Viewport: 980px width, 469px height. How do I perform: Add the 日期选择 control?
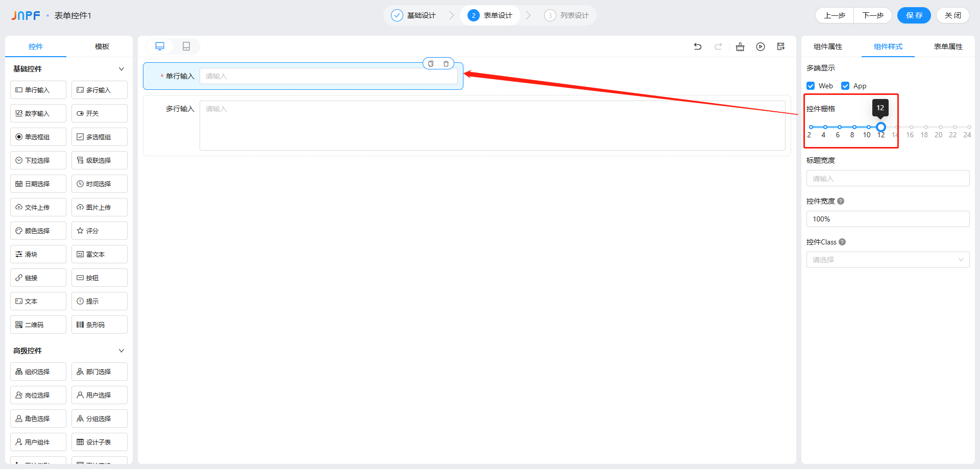click(x=38, y=184)
